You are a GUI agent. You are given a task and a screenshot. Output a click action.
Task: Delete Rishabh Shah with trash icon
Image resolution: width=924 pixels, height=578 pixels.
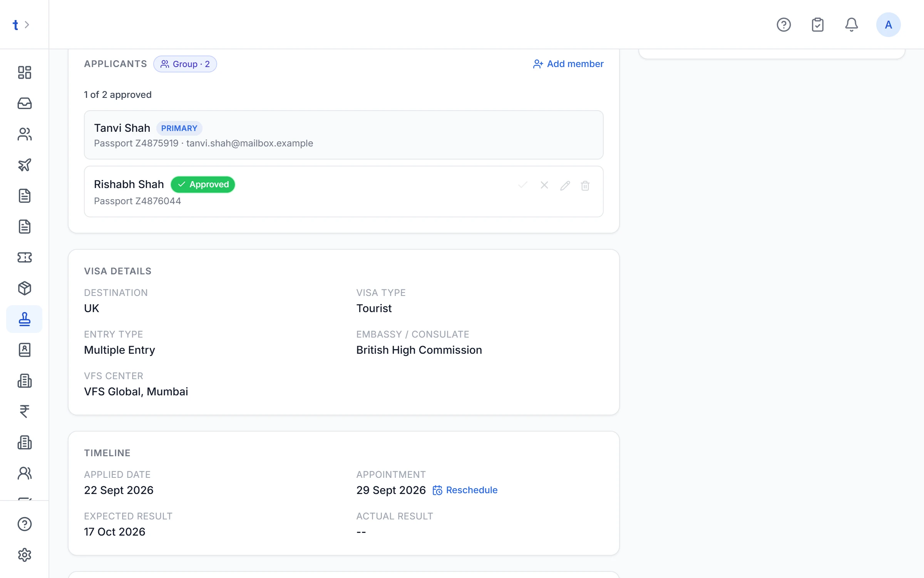[x=585, y=185]
